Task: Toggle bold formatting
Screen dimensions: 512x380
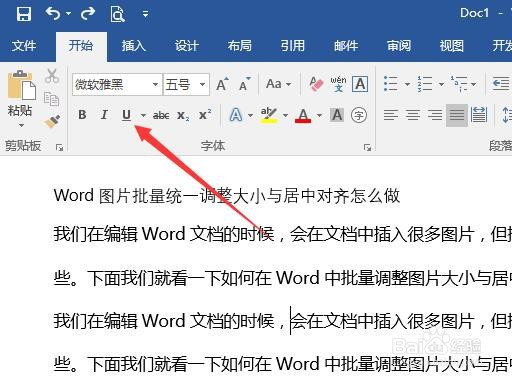Action: 82,115
